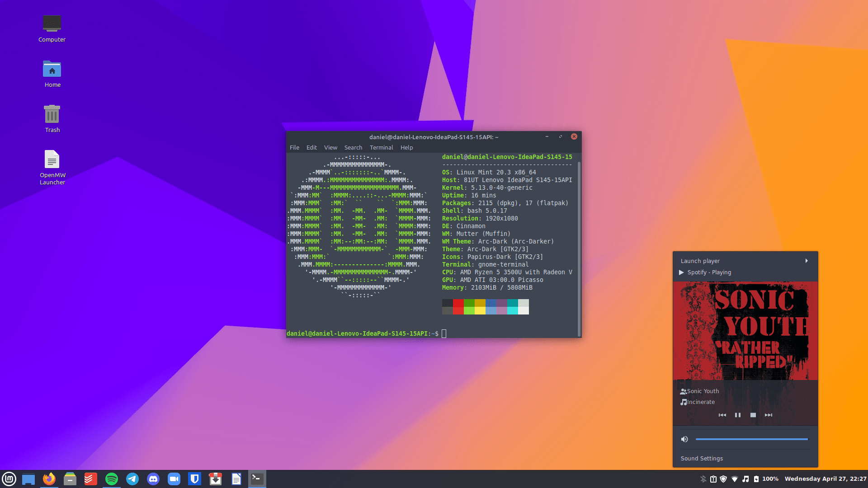Adjust the volume slider
Screen dimensions: 868x488
pyautogui.click(x=751, y=439)
